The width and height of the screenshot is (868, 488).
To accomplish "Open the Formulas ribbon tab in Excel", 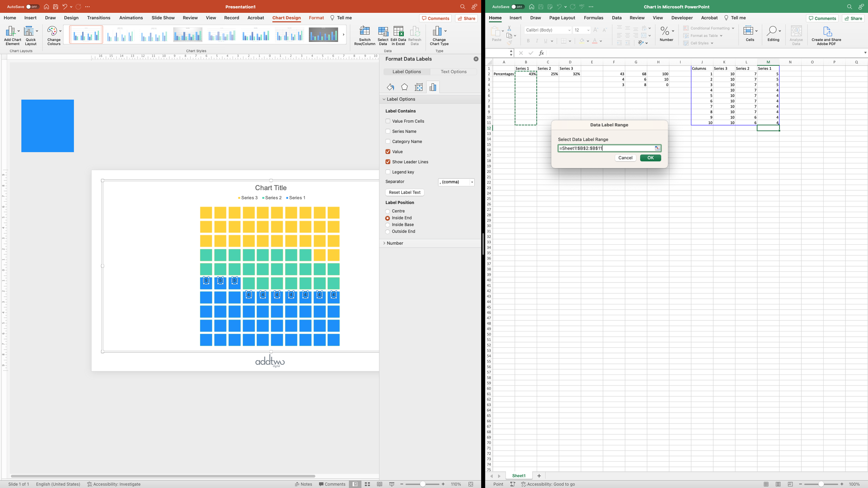I will [x=593, y=18].
